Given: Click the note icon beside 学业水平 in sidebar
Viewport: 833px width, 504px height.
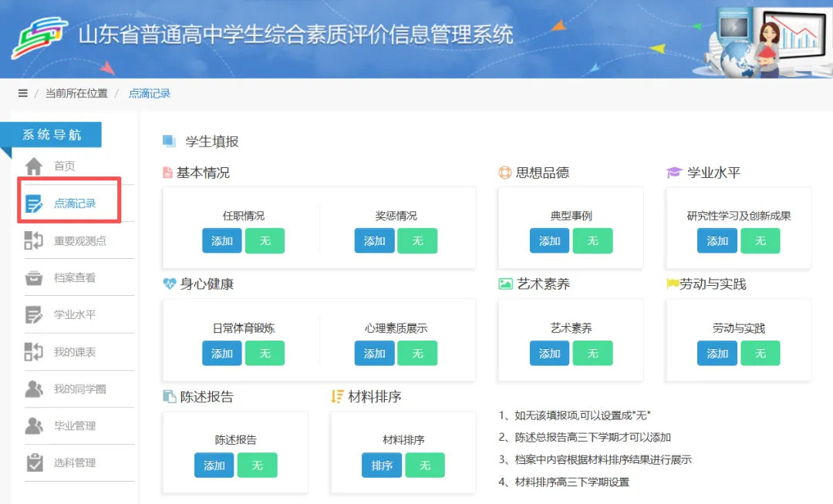Looking at the screenshot, I should coord(34,314).
